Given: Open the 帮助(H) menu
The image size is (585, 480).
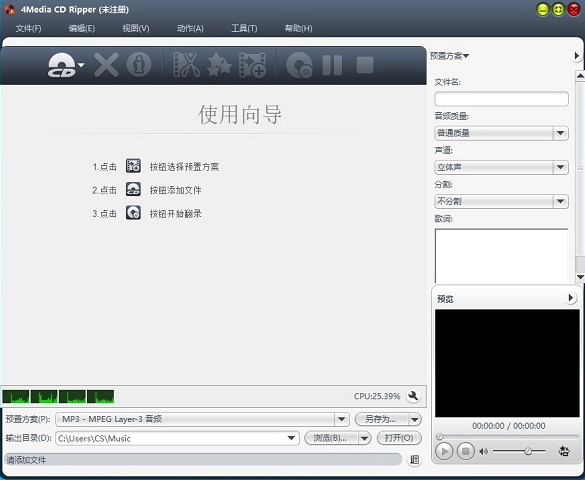Looking at the screenshot, I should [298, 28].
